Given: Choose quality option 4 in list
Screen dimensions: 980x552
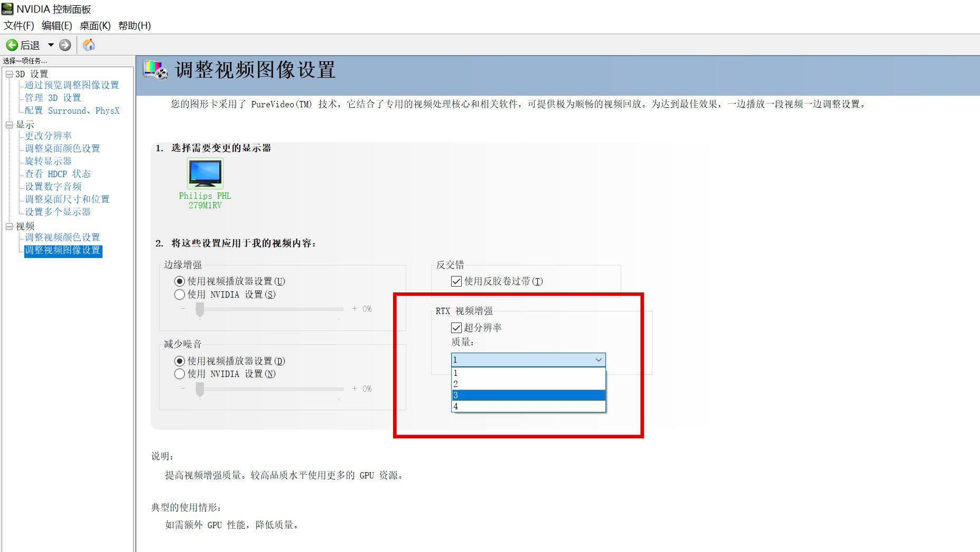Looking at the screenshot, I should 528,407.
